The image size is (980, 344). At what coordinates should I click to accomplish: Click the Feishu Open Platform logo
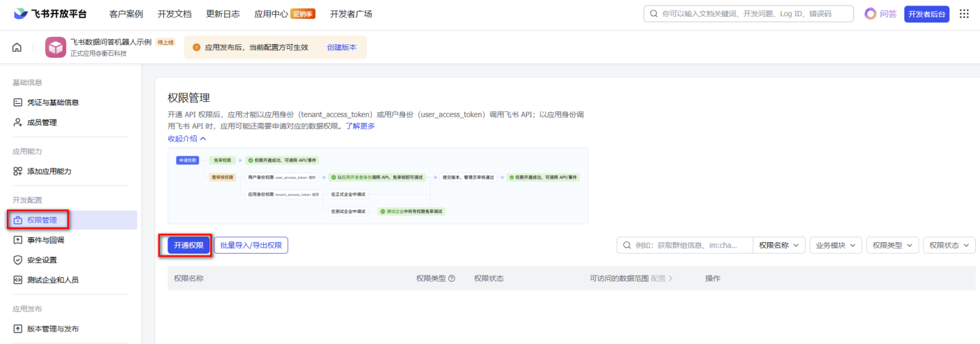(x=50, y=14)
